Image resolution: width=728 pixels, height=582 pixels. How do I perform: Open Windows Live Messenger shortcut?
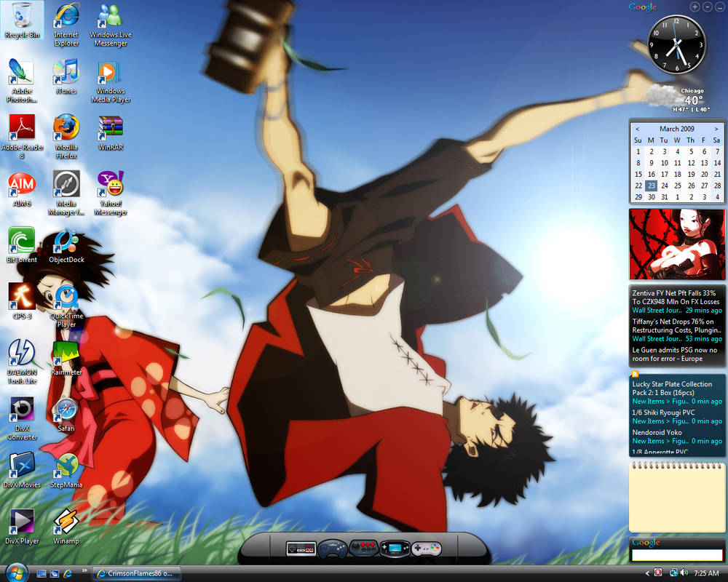tap(111, 24)
